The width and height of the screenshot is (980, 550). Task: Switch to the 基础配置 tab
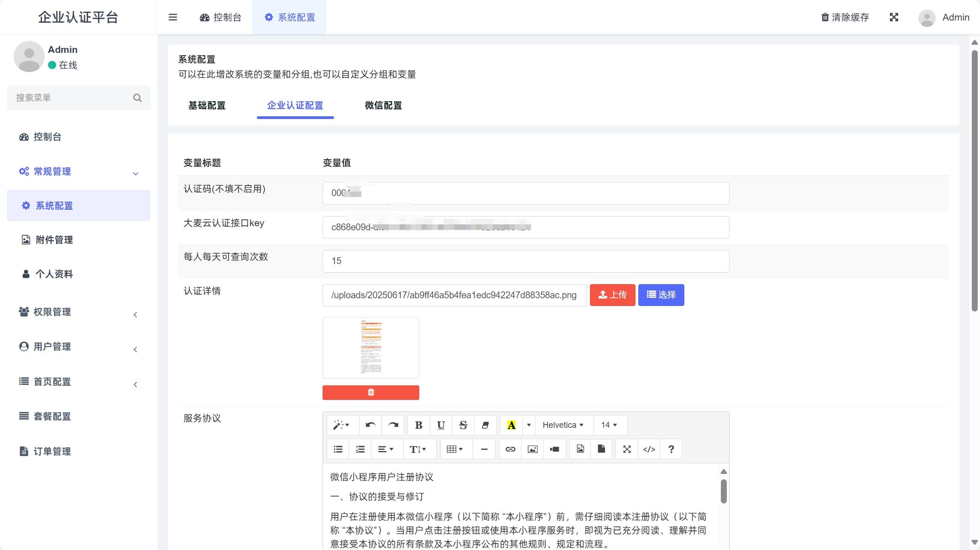207,106
